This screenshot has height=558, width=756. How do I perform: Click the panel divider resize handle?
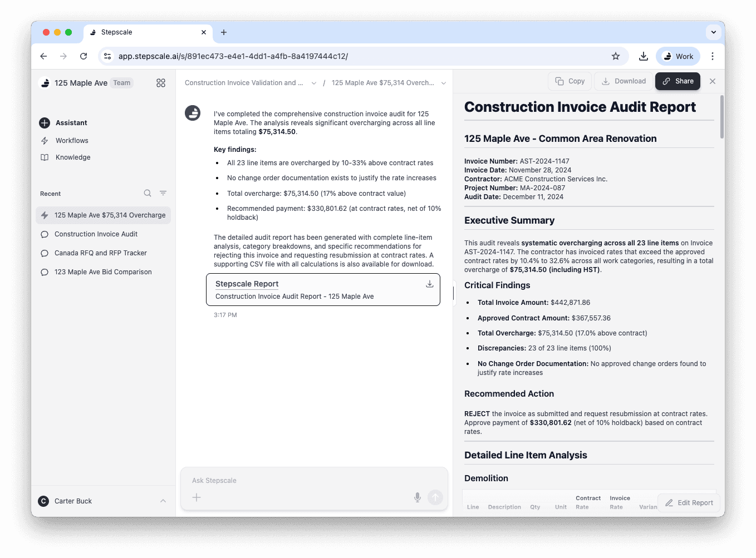click(453, 293)
